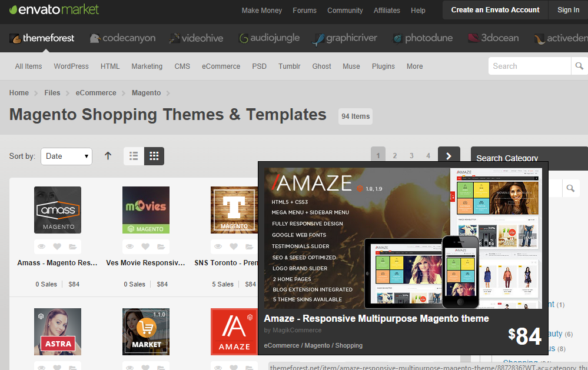Go to the next results page arrow
Image resolution: width=588 pixels, height=370 pixels.
(x=449, y=156)
